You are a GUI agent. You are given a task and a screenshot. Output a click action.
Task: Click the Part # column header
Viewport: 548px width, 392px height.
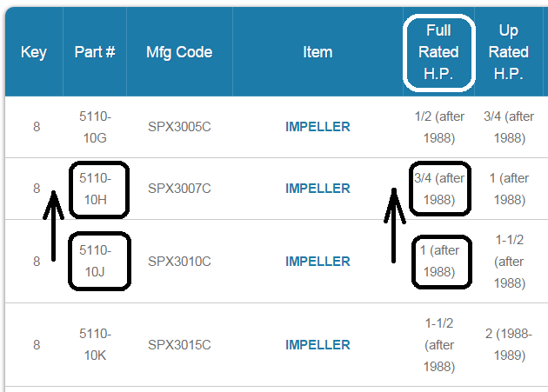coord(95,52)
